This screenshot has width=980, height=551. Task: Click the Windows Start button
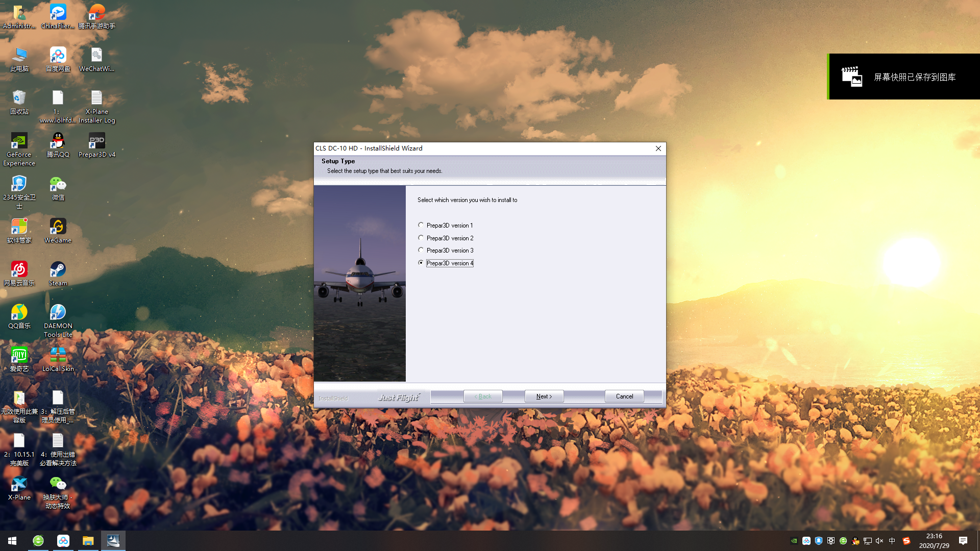coord(12,541)
